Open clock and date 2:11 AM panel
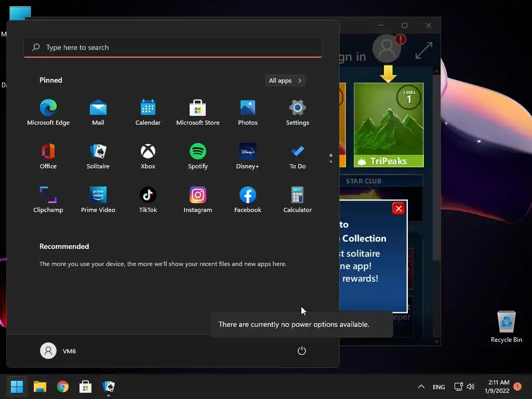The image size is (532, 399). pyautogui.click(x=498, y=387)
